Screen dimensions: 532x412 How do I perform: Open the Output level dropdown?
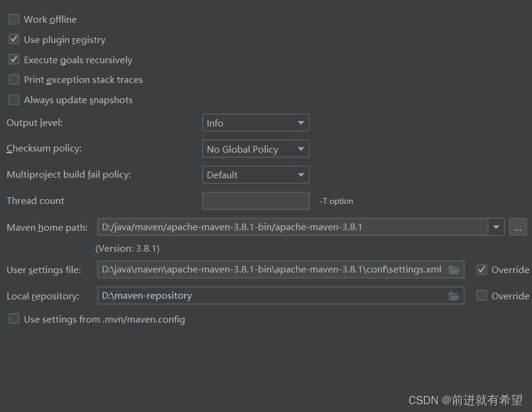301,122
